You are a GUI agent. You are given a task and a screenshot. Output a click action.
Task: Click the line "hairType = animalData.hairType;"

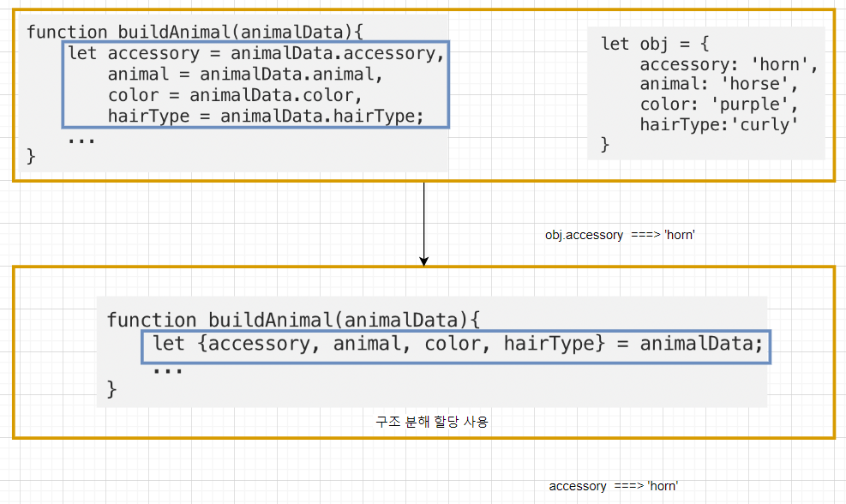[x=266, y=116]
